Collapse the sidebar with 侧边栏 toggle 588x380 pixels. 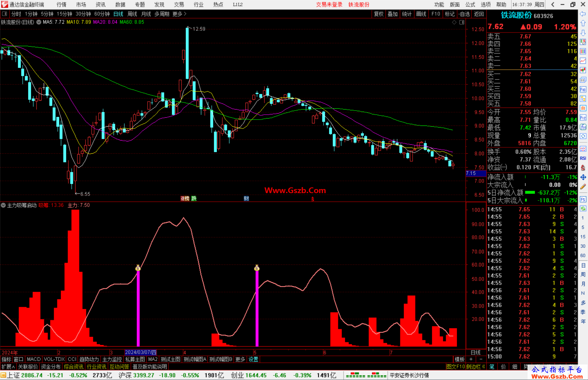[x=476, y=367]
